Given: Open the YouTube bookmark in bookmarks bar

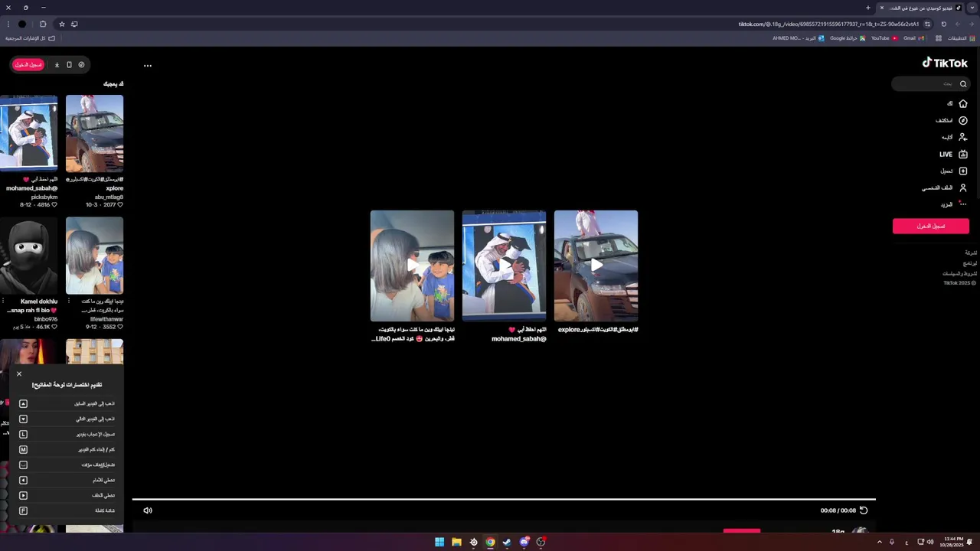Looking at the screenshot, I should 884,37.
